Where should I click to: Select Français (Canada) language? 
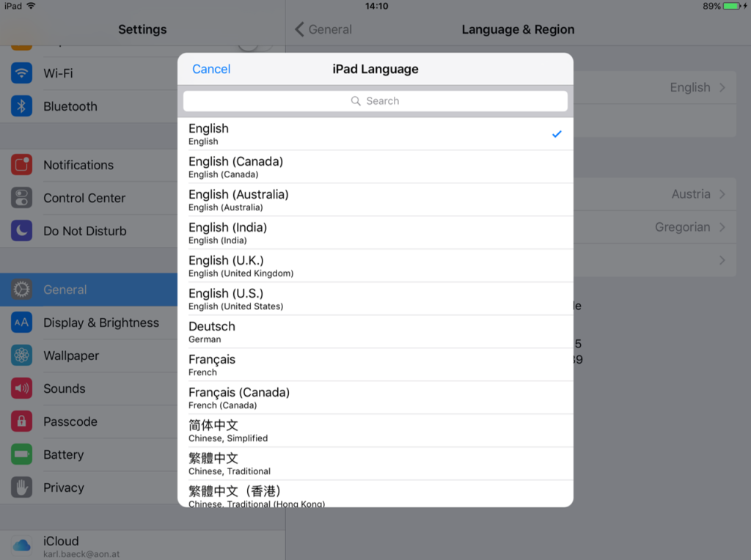pyautogui.click(x=375, y=398)
